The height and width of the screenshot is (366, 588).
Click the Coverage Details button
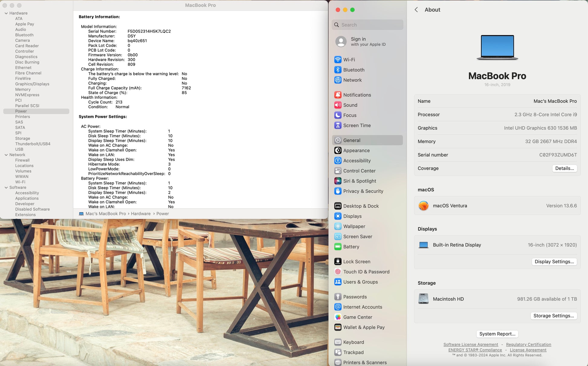pyautogui.click(x=564, y=168)
